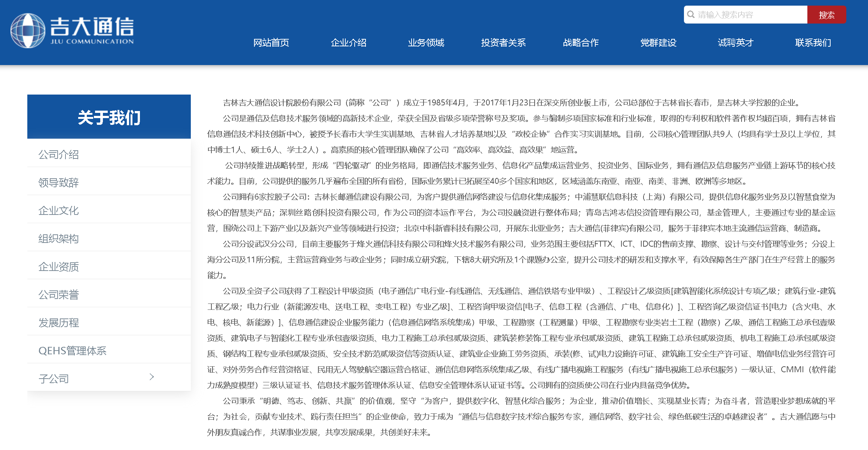Open the 战略合作 nav item

point(581,43)
